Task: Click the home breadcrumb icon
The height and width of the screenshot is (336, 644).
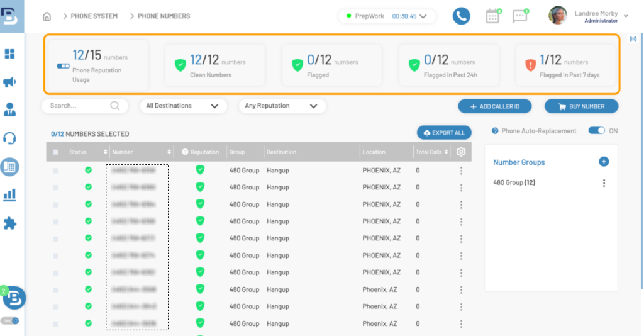Action: [47, 16]
